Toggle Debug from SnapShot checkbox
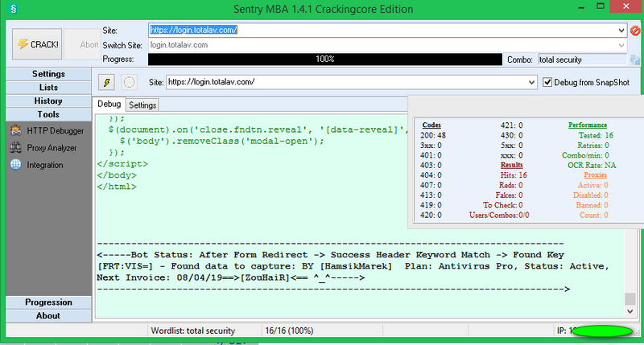The height and width of the screenshot is (345, 644). tap(547, 83)
